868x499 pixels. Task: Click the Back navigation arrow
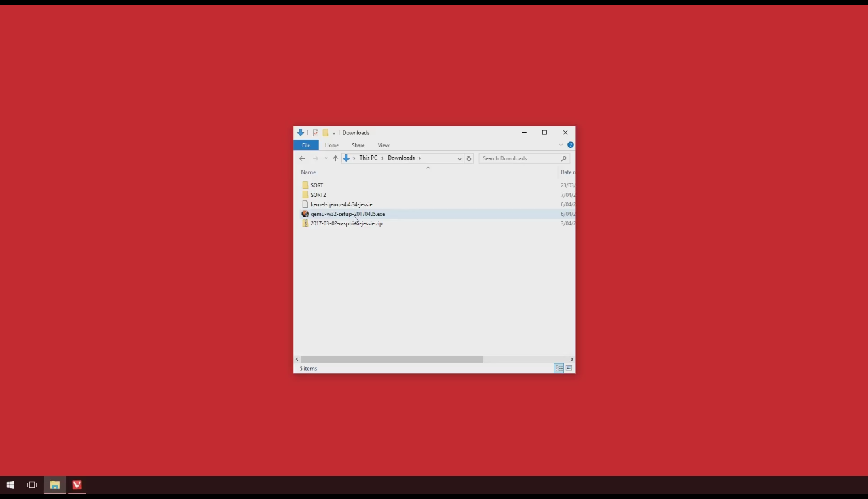pos(302,158)
